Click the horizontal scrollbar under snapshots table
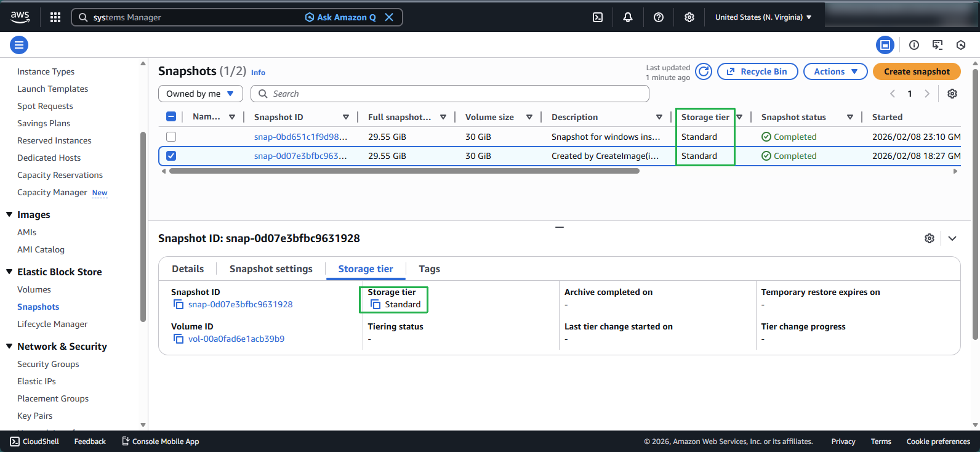980x452 pixels. click(x=404, y=171)
